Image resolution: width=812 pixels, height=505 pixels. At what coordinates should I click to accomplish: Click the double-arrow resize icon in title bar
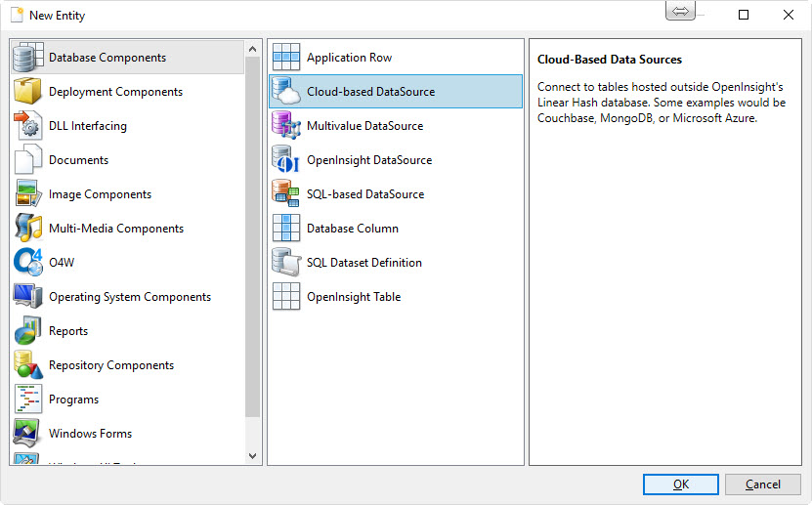680,11
